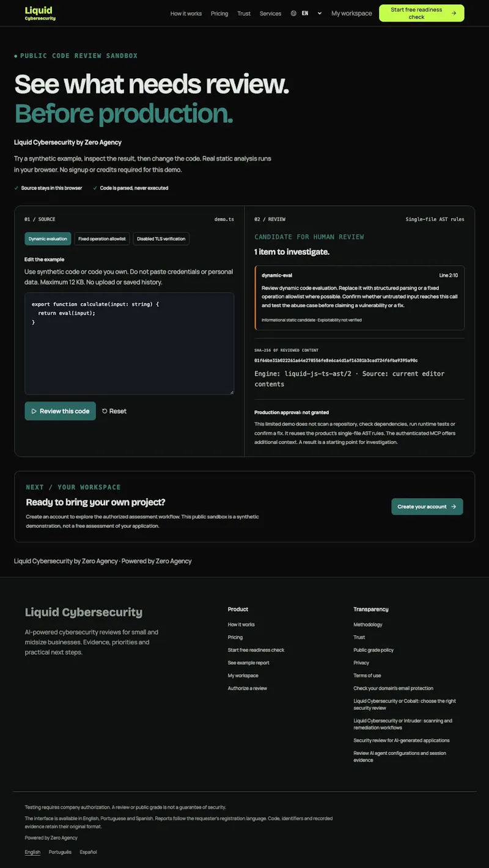The width and height of the screenshot is (489, 868).
Task: Open the EN language dropdown
Action: (311, 13)
